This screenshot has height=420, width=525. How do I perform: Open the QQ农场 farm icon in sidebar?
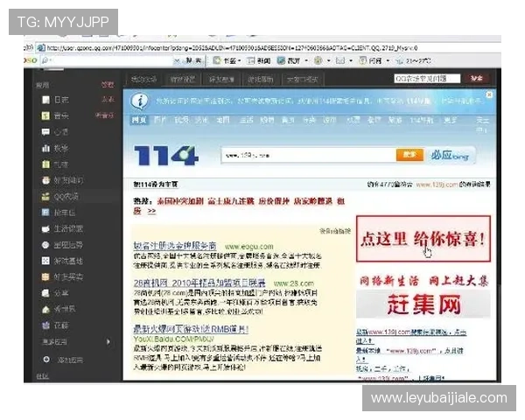[45, 197]
